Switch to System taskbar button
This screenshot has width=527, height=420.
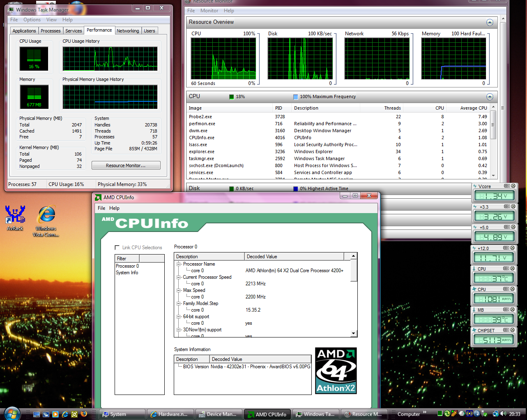pos(122,414)
